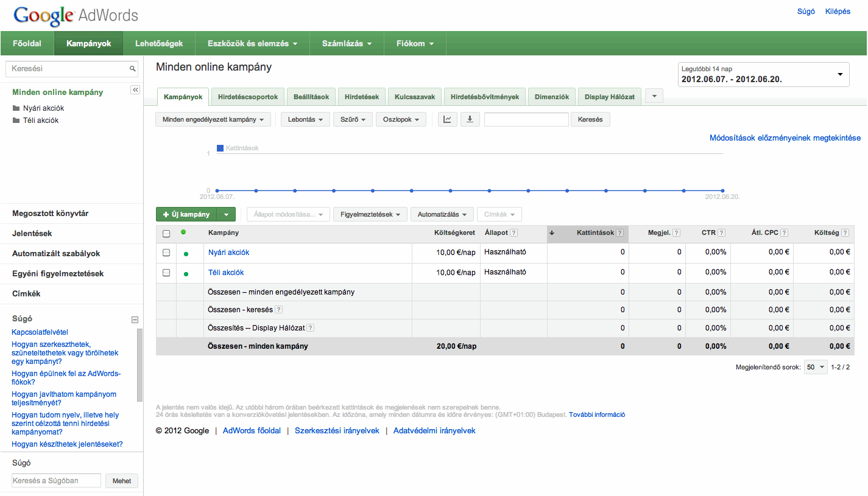Click the Új kampány button
The image size is (868, 496).
(x=187, y=214)
